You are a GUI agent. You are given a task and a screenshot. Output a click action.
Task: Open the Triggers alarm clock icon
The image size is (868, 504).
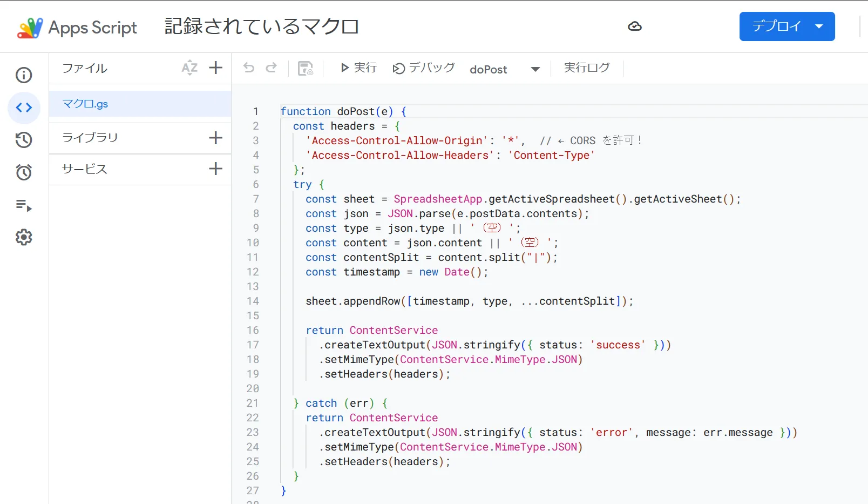(x=24, y=172)
